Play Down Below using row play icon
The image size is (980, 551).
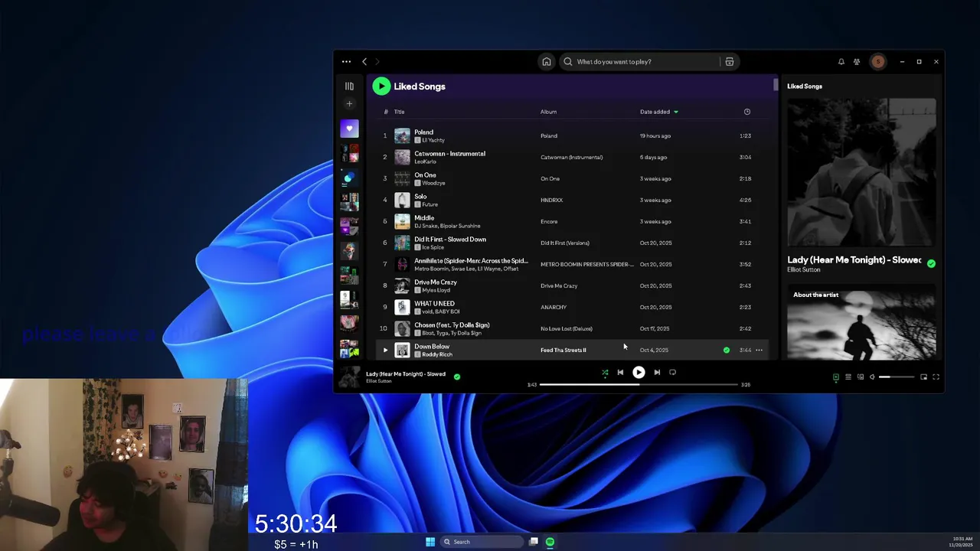pyautogui.click(x=385, y=350)
